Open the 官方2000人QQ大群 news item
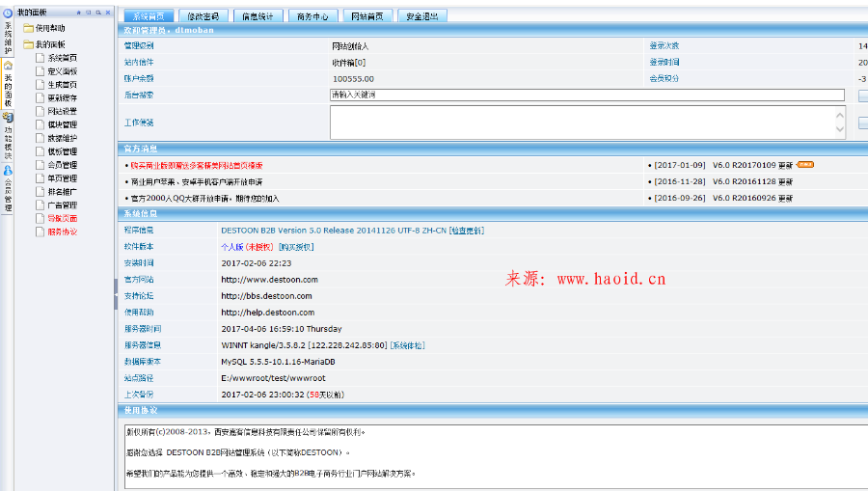868x491 pixels. pyautogui.click(x=204, y=198)
